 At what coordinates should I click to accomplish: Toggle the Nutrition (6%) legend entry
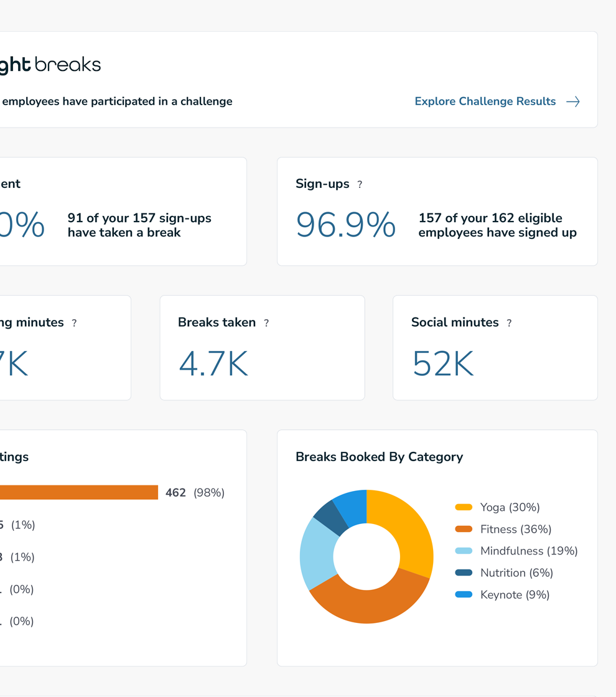[504, 573]
